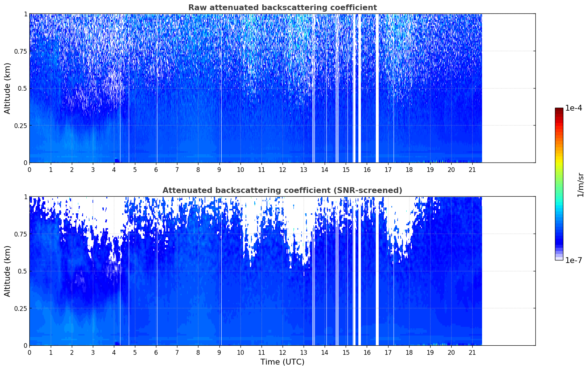Click the 0.25 altitude tick on raw plot
This screenshot has height=370, width=588.
pos(21,126)
